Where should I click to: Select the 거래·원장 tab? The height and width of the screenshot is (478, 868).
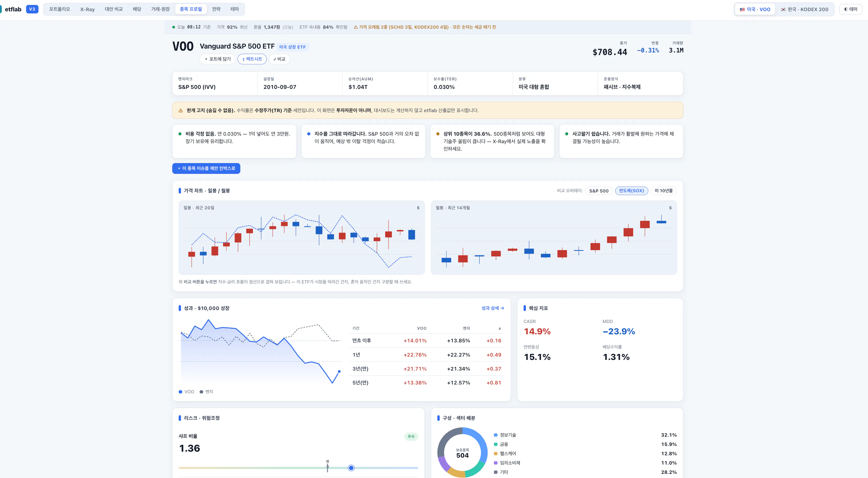coord(160,9)
